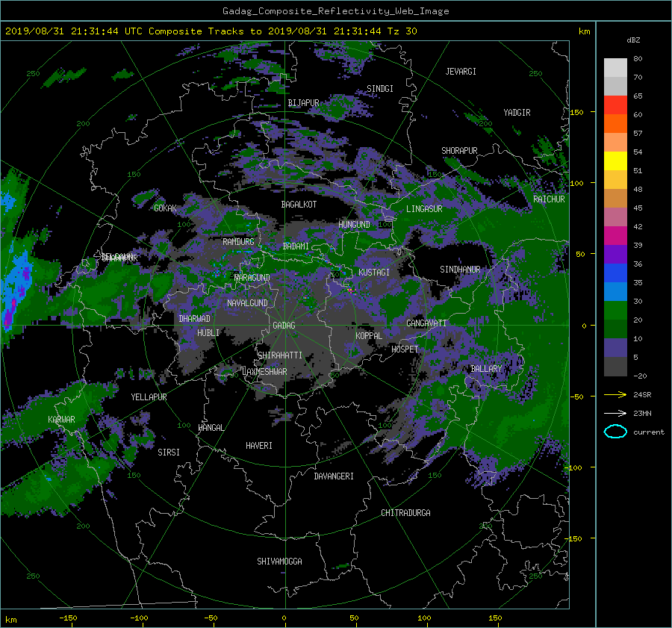Click the HUBLI city label
Viewport: 672px width, 628px height.
(208, 333)
